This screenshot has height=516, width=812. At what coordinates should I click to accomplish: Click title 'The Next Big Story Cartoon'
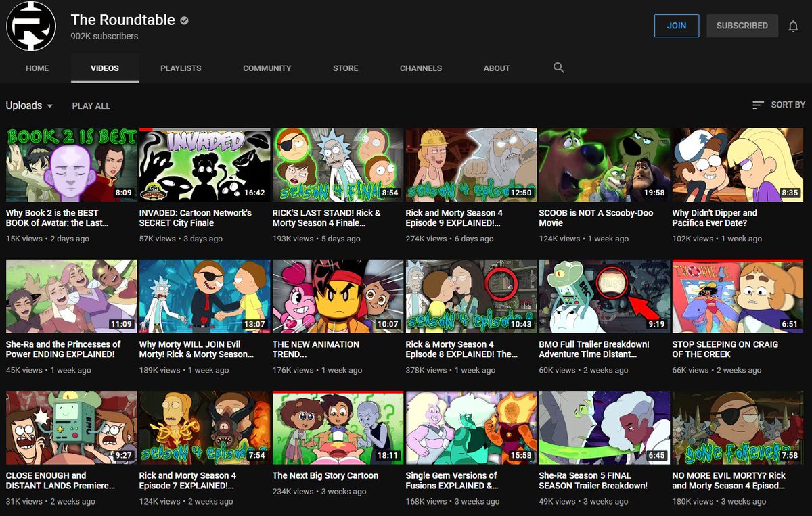click(325, 475)
